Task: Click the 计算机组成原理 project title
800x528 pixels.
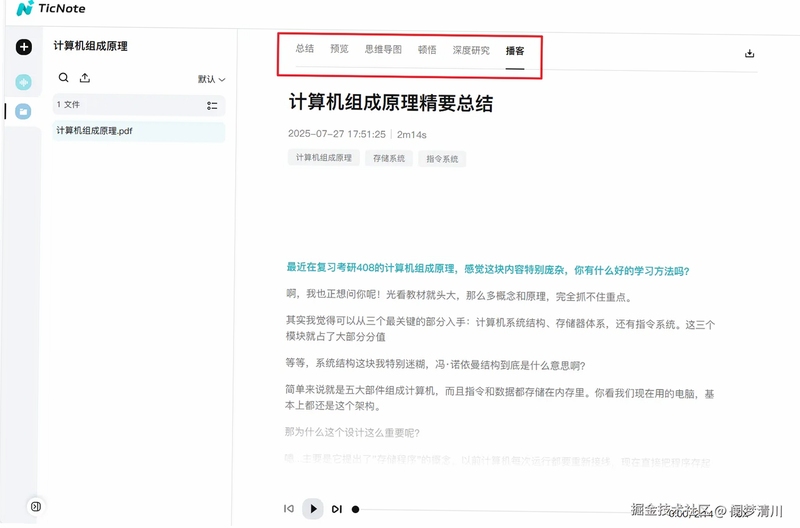Action: pyautogui.click(x=91, y=46)
